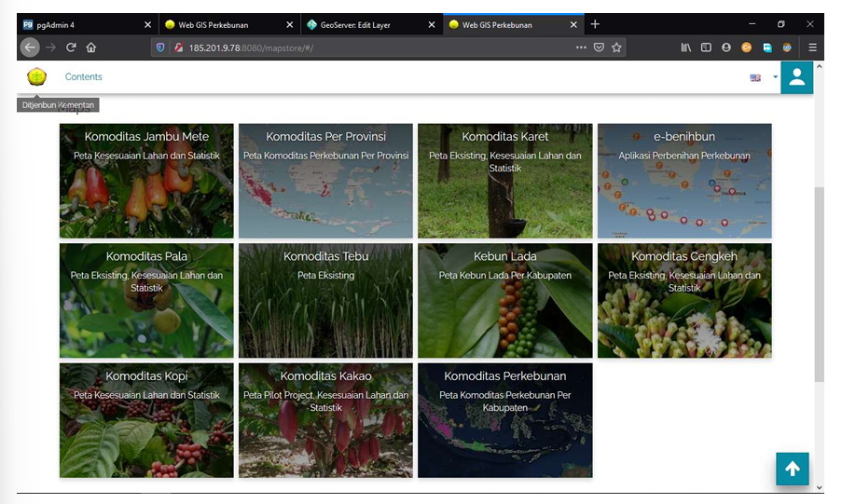This screenshot has height=504, width=842.
Task: Go to the browser home page icon
Action: point(91,48)
